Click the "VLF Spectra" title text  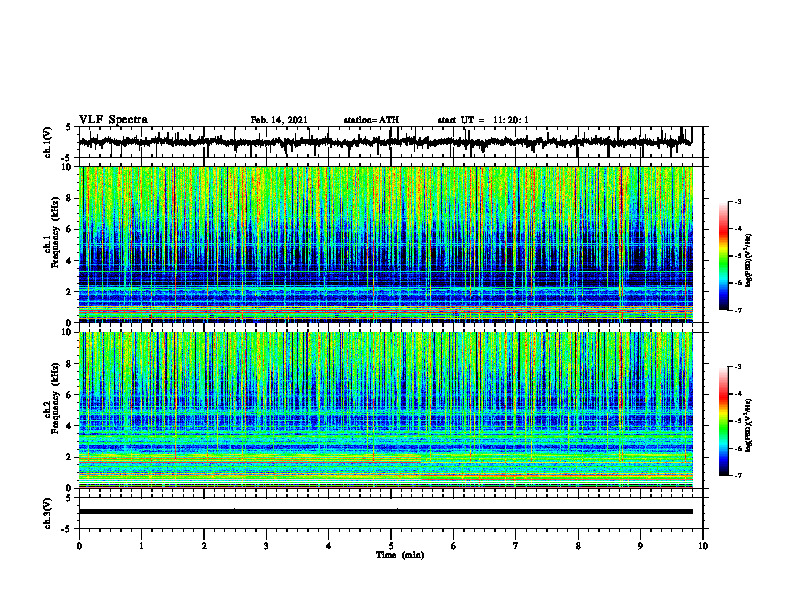coord(113,120)
